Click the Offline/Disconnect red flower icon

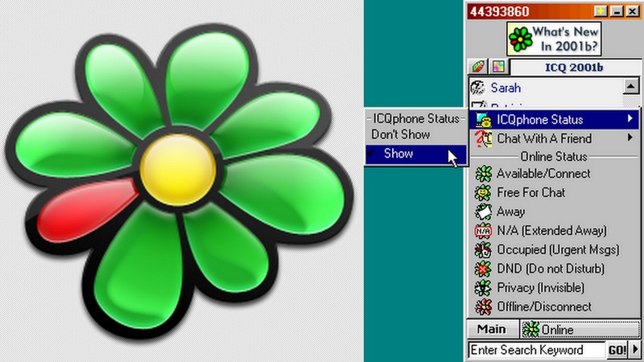tap(483, 306)
